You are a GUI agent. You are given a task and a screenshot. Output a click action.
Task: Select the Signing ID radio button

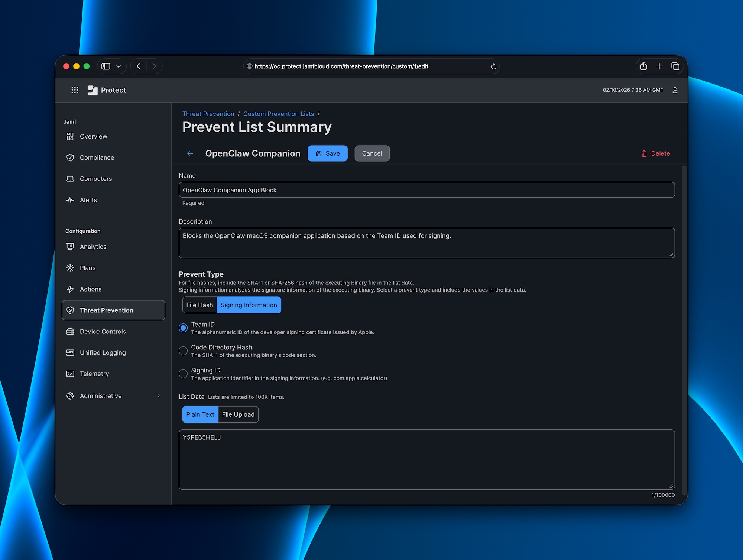183,374
